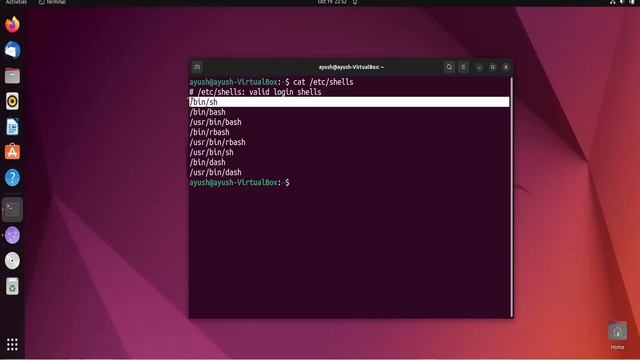Click the /bin/rbash line

pos(209,132)
